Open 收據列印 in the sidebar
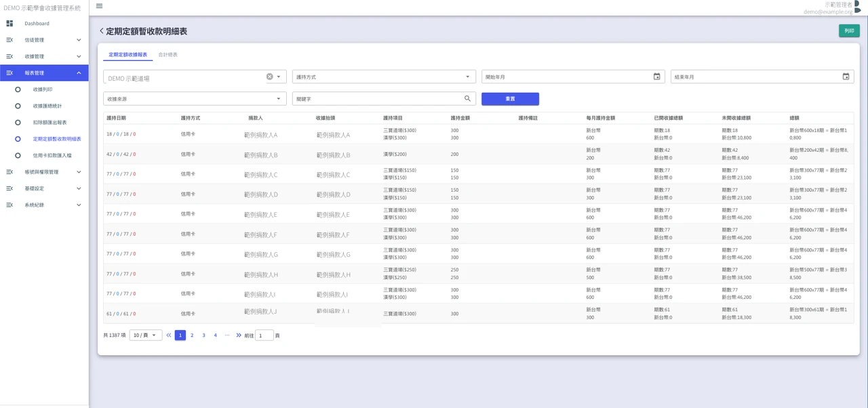Viewport: 868px width, 408px height. pyautogui.click(x=43, y=89)
